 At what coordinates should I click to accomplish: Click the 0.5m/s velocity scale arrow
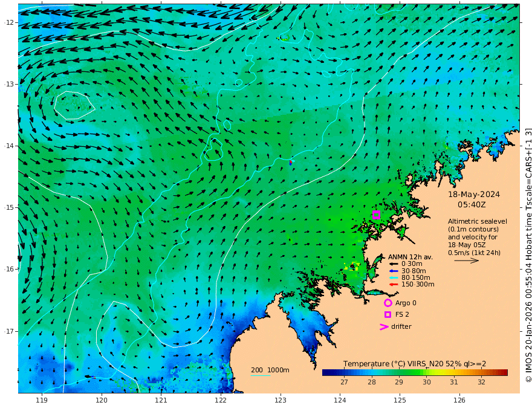467,261
